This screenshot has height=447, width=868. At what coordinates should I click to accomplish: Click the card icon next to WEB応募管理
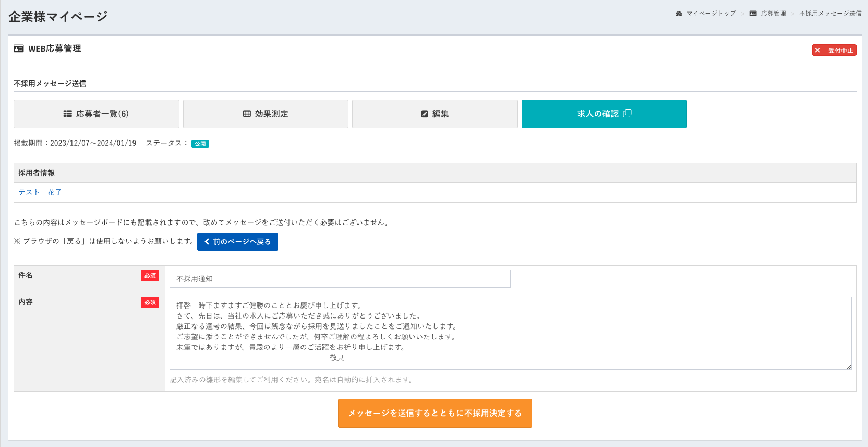coord(19,49)
